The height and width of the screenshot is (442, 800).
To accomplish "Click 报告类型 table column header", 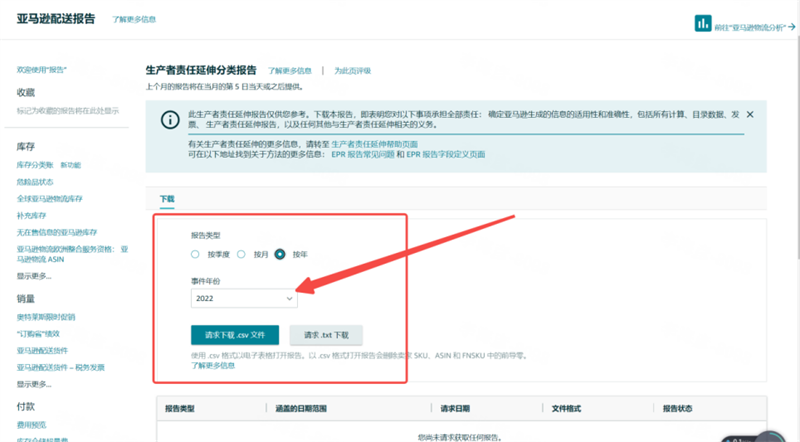I will click(x=180, y=408).
